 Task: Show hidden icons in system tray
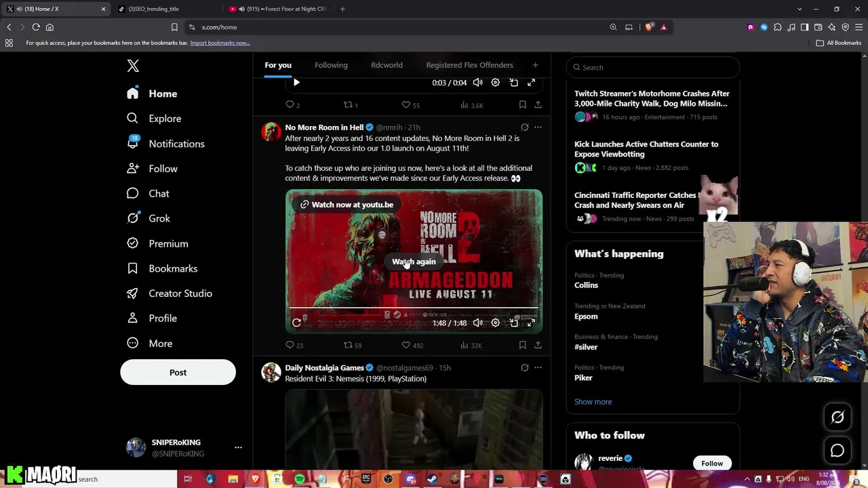click(x=747, y=479)
